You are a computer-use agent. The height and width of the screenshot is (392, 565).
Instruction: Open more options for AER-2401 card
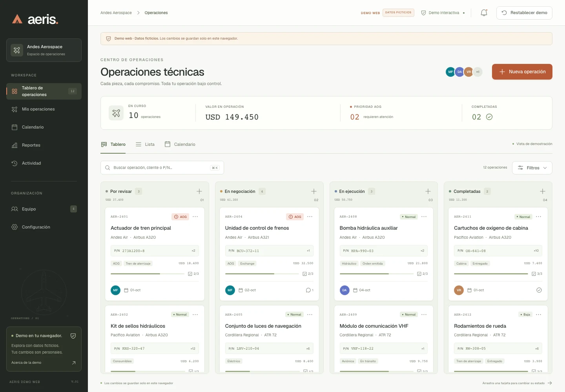pos(195,217)
